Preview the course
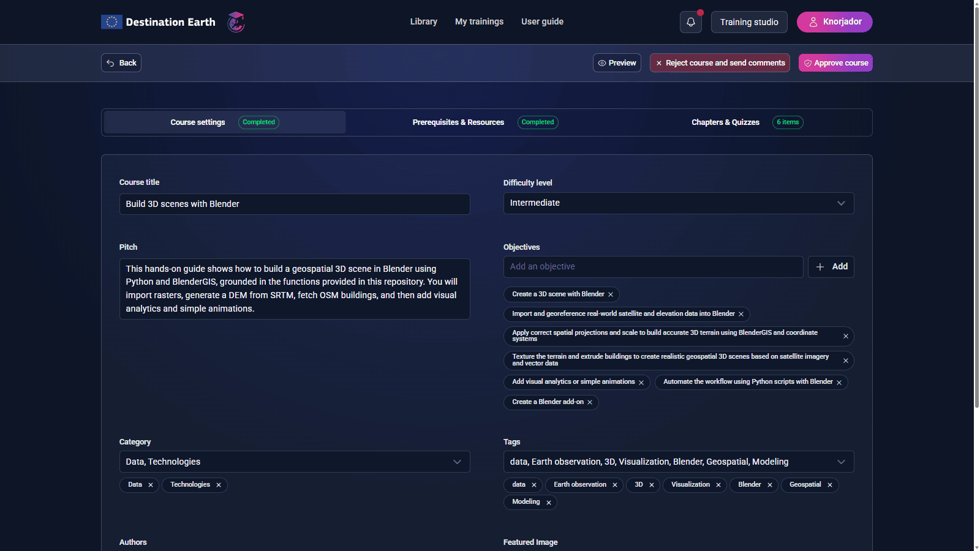 tap(617, 63)
